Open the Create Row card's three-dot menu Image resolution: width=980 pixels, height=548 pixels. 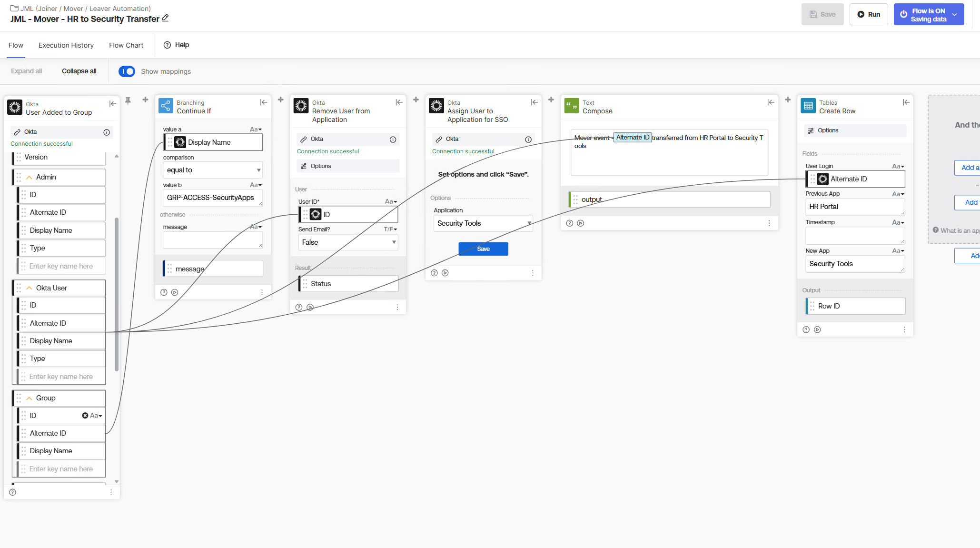click(904, 329)
